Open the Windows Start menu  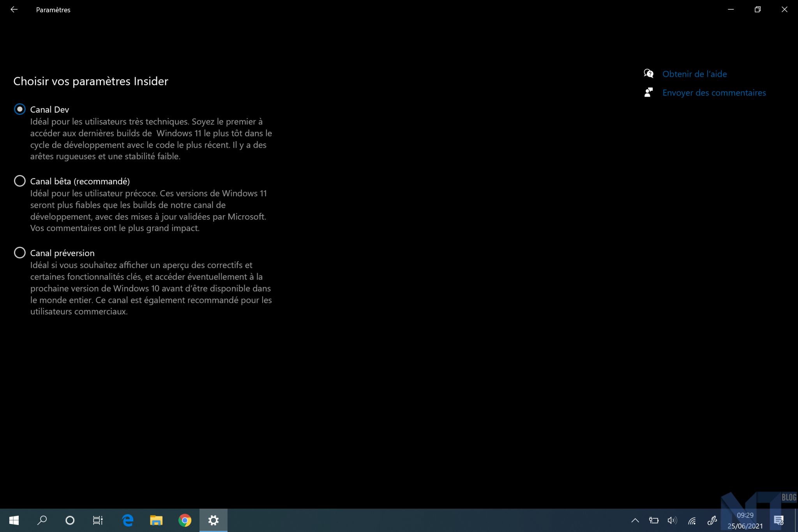coord(14,520)
